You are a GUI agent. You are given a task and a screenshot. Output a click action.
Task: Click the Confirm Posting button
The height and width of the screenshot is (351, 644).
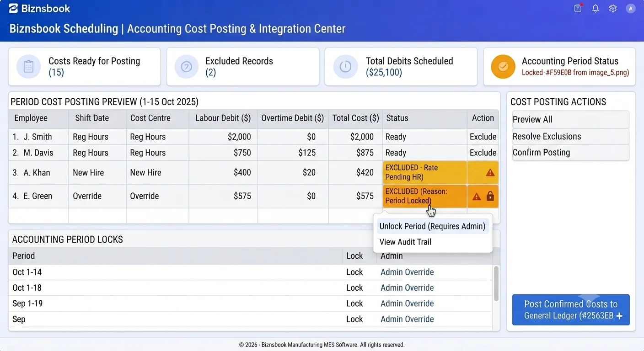point(571,153)
